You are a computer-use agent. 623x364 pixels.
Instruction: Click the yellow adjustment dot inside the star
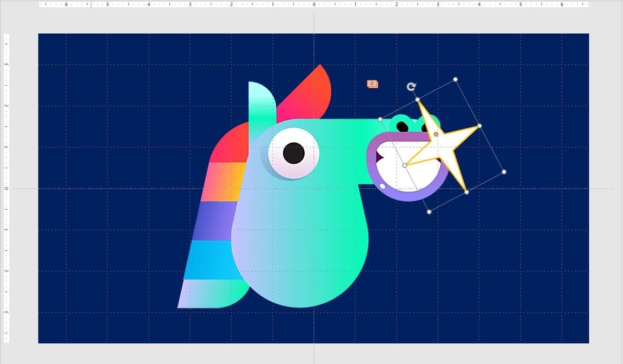(x=435, y=134)
